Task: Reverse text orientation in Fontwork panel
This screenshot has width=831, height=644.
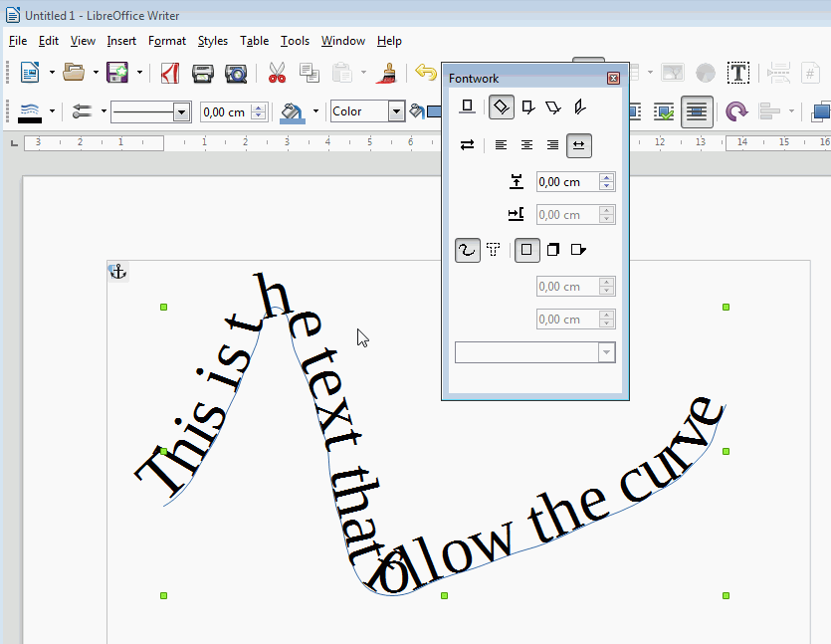Action: coord(467,145)
